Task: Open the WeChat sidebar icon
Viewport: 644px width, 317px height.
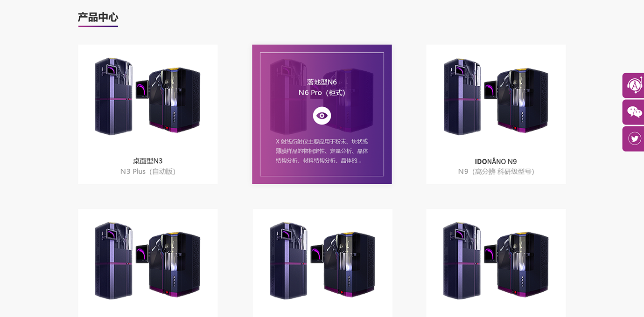Action: [x=634, y=112]
